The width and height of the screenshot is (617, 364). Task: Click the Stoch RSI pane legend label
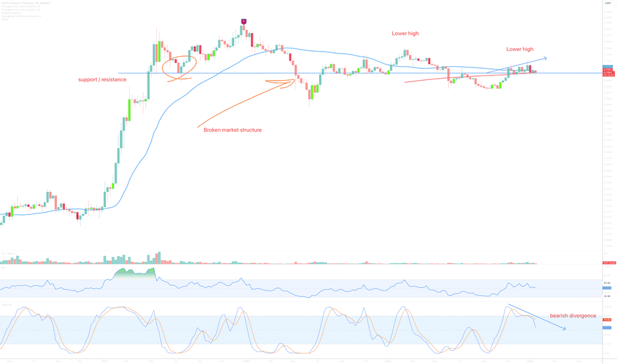point(7,304)
